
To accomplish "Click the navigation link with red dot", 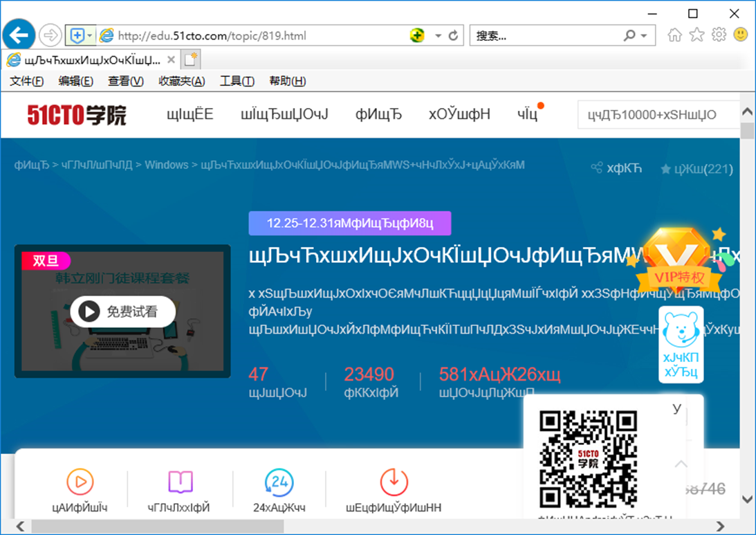I will pyautogui.click(x=528, y=114).
